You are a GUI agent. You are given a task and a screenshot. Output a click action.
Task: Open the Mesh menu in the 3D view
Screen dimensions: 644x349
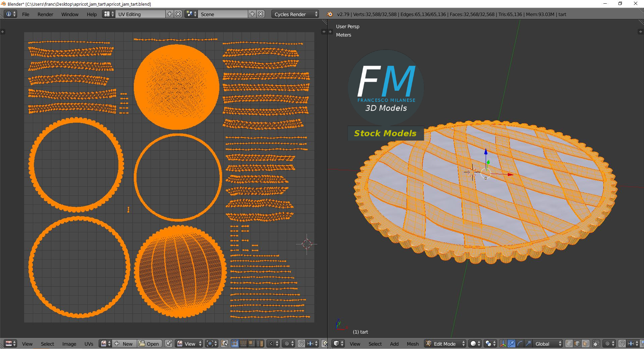(x=413, y=344)
